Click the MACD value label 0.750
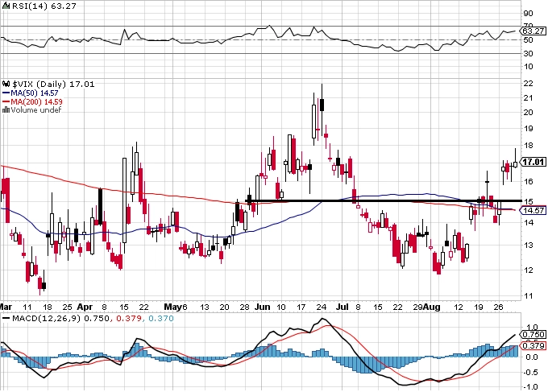 tap(533, 334)
